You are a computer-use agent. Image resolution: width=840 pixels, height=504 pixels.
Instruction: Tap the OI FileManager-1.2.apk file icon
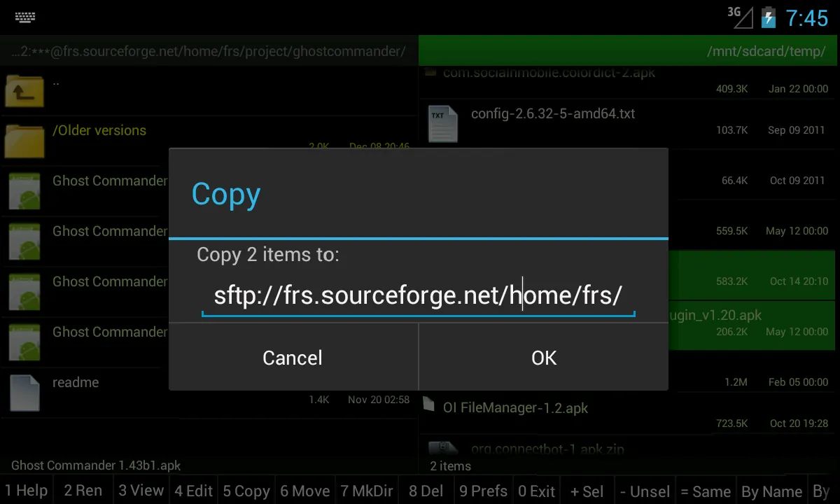[429, 404]
